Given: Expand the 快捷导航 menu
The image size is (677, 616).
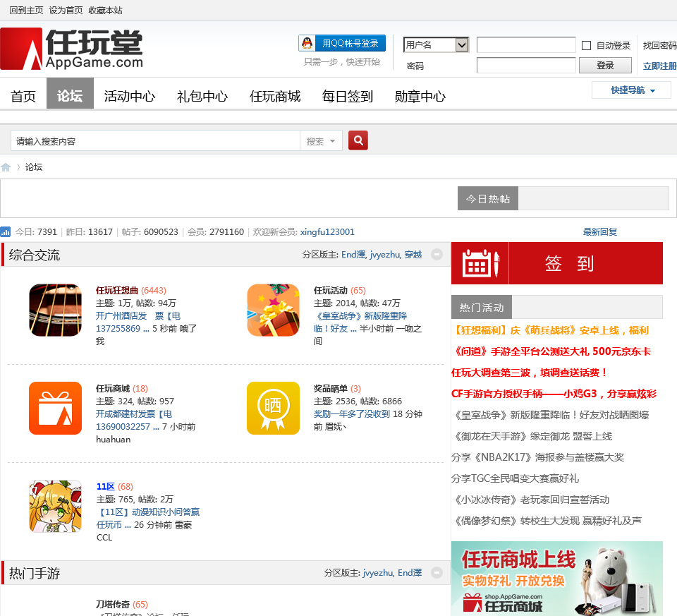Looking at the screenshot, I should (631, 90).
